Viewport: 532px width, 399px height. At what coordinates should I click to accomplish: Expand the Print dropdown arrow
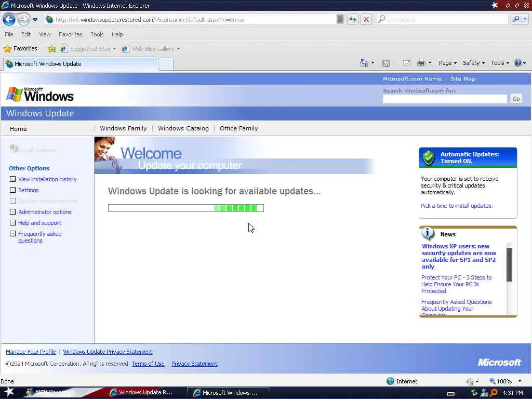pos(430,63)
